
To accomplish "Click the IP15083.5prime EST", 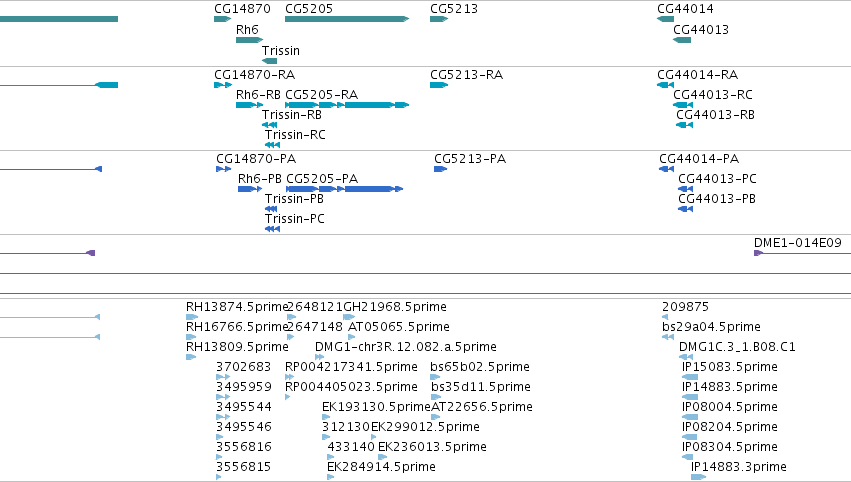I will (x=690, y=377).
